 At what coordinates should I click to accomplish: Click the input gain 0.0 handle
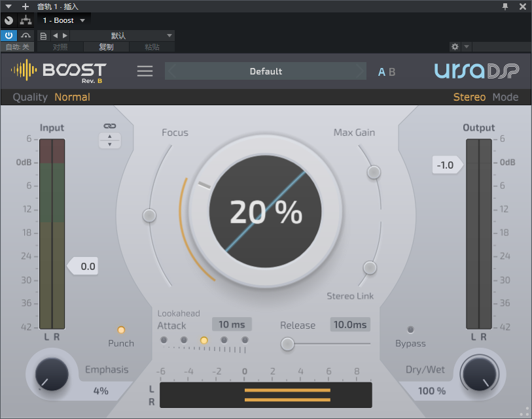82,266
